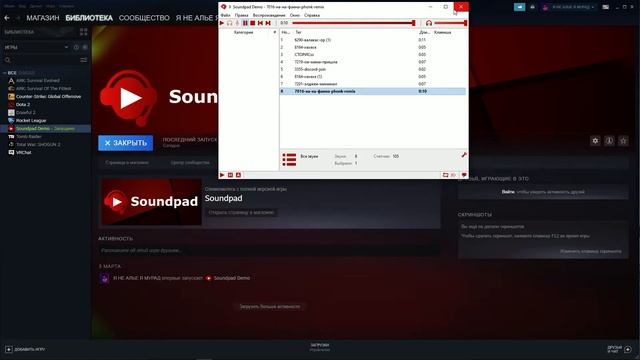Image resolution: width=640 pixels, height=360 pixels.
Task: Click the Soundpad playback position slider
Action: click(x=353, y=23)
